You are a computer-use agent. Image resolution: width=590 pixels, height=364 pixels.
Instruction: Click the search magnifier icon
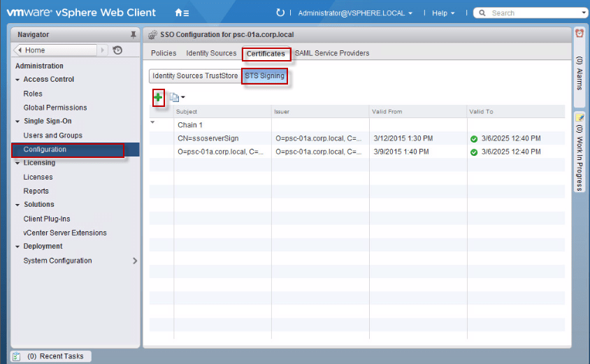click(x=482, y=13)
